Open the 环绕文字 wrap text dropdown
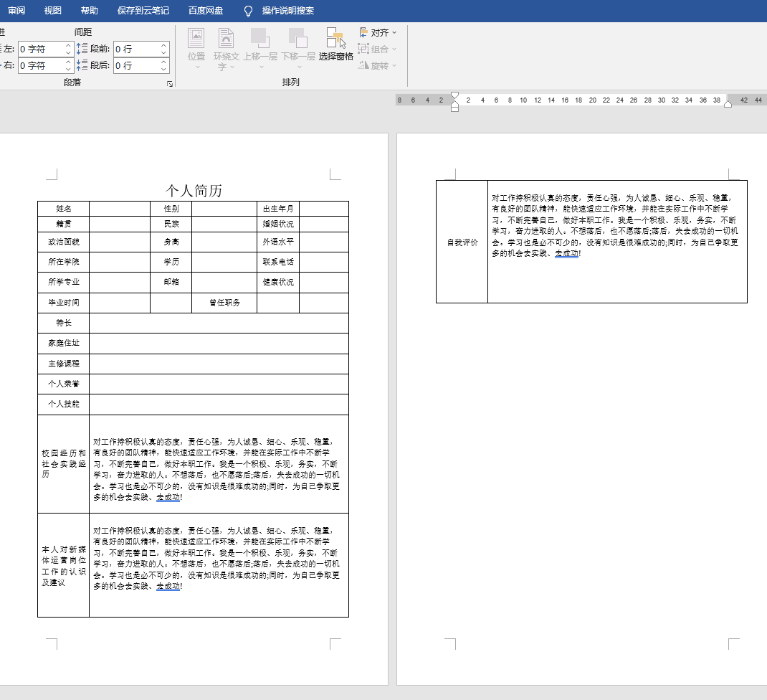The image size is (767, 700). (226, 49)
